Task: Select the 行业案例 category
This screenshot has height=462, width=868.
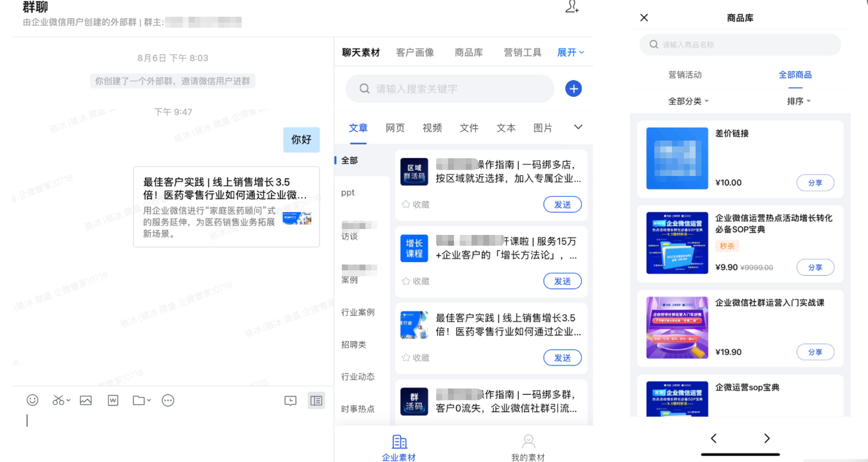Action: pyautogui.click(x=358, y=312)
